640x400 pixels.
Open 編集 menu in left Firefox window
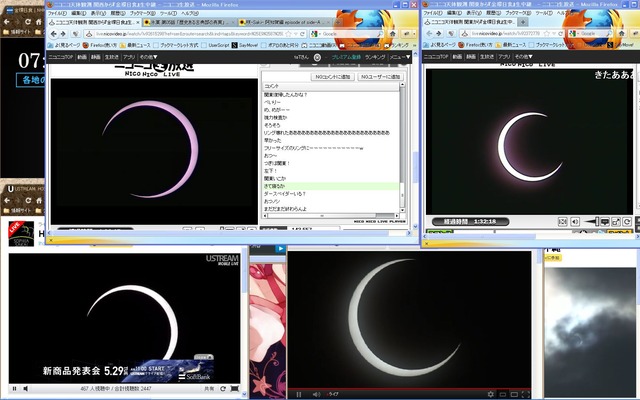[79, 13]
